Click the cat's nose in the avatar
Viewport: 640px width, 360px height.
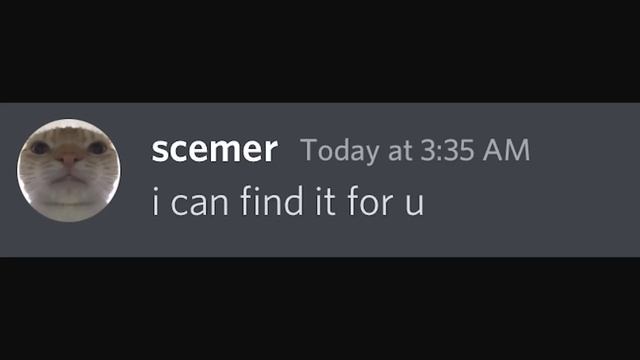[x=68, y=159]
